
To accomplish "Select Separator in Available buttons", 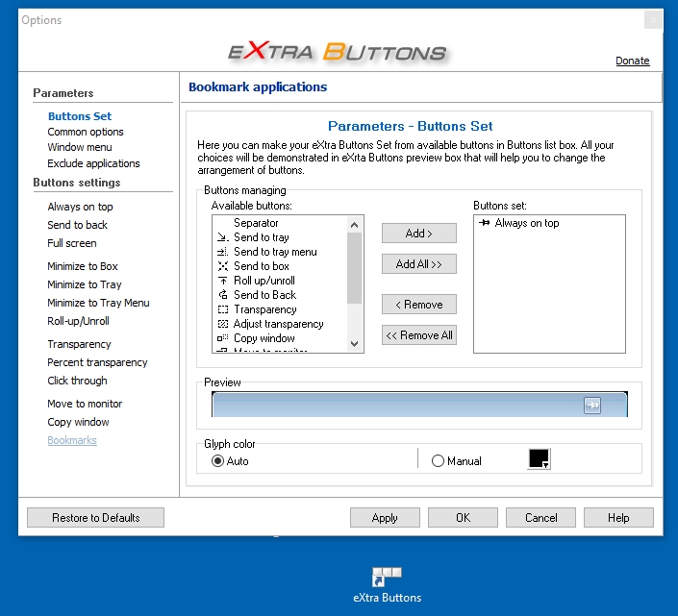I will [x=256, y=223].
